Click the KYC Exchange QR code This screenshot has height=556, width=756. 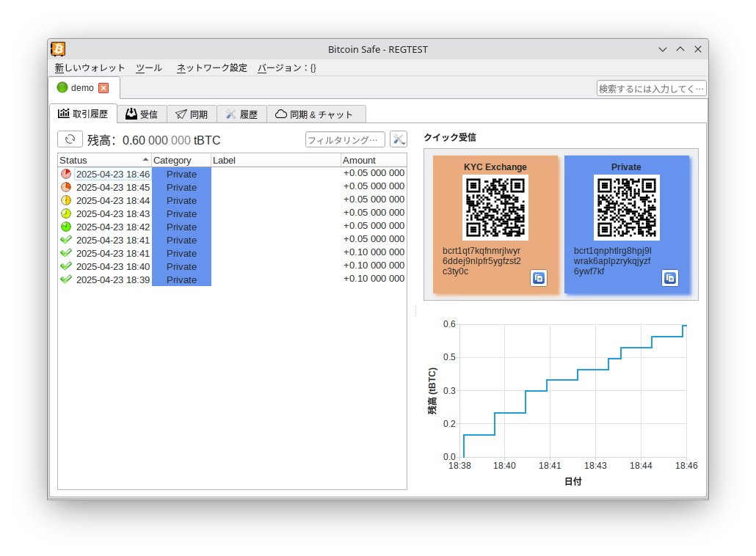495,208
